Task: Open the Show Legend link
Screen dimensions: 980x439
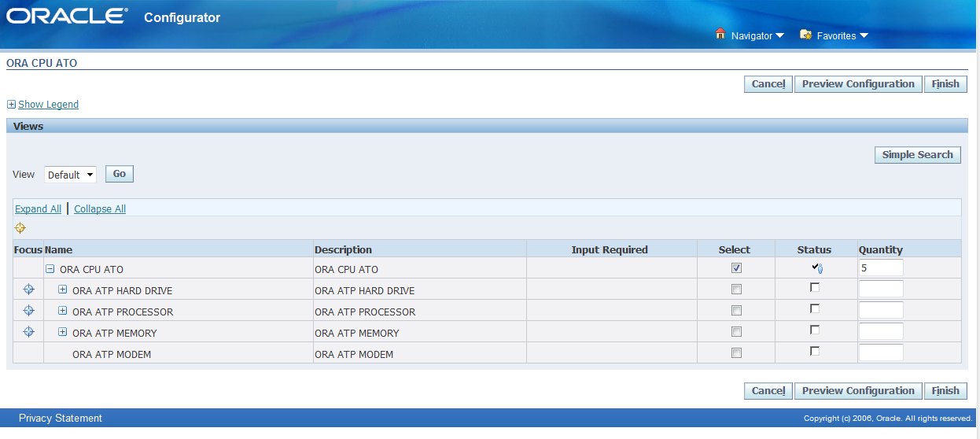Action: [48, 105]
